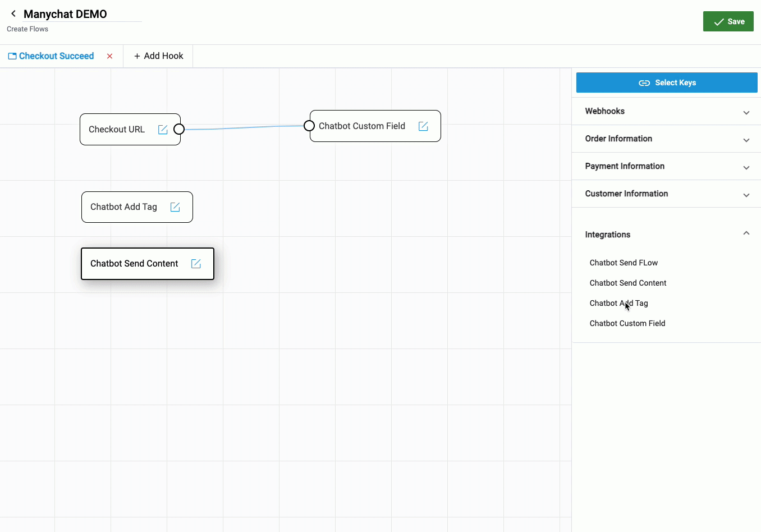Image resolution: width=761 pixels, height=532 pixels.
Task: Select the Chatbot Add Tag node label
Action: (x=123, y=207)
